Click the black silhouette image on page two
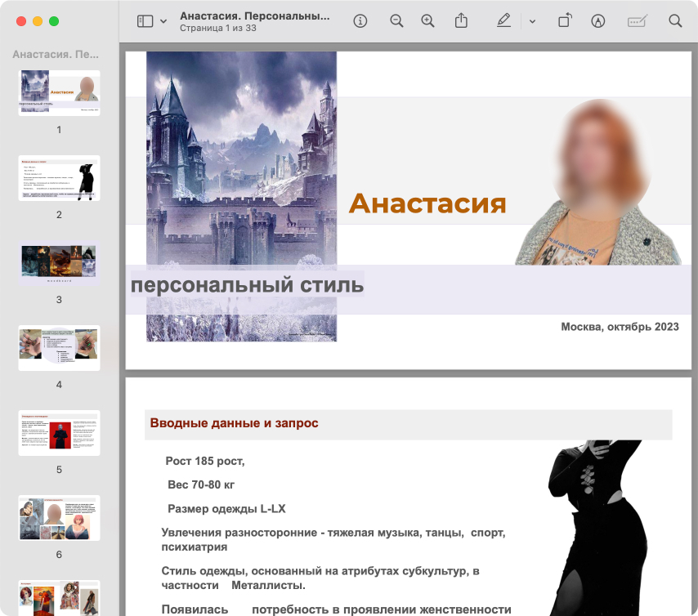 click(597, 528)
